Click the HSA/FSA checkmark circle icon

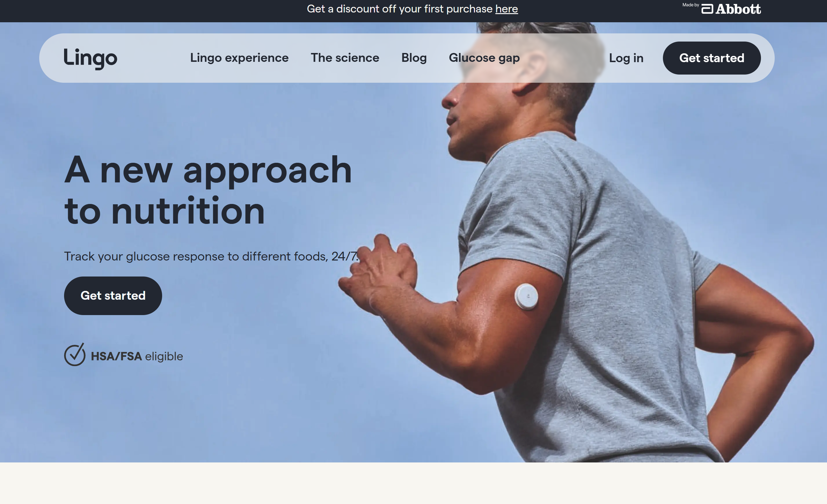pyautogui.click(x=74, y=355)
